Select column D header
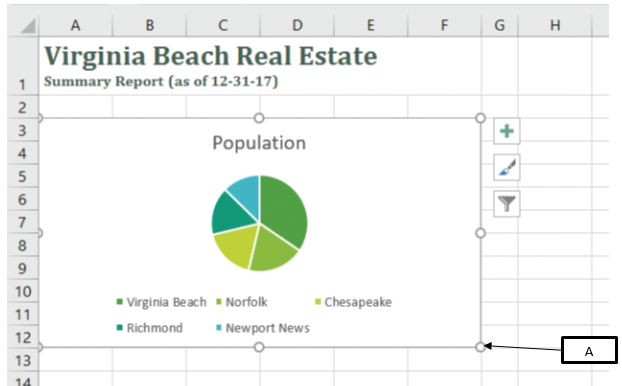This screenshot has height=386, width=622. 297,25
